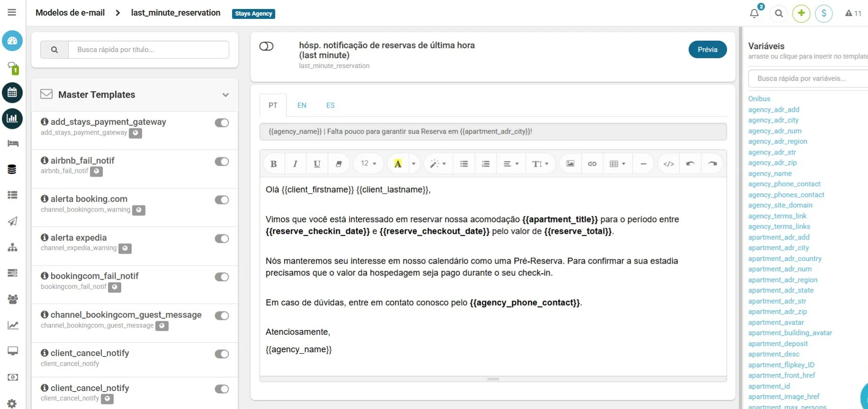
Task: Open the calendar sidebar icon
Action: tap(12, 93)
